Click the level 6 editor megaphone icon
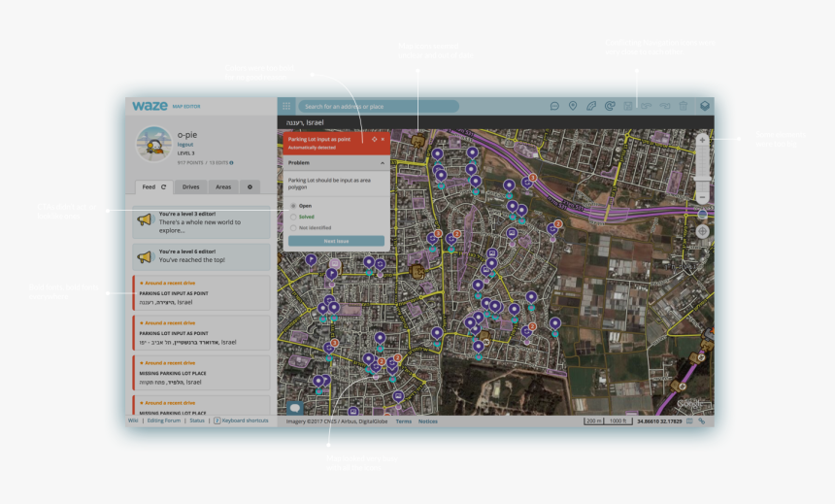 click(146, 256)
